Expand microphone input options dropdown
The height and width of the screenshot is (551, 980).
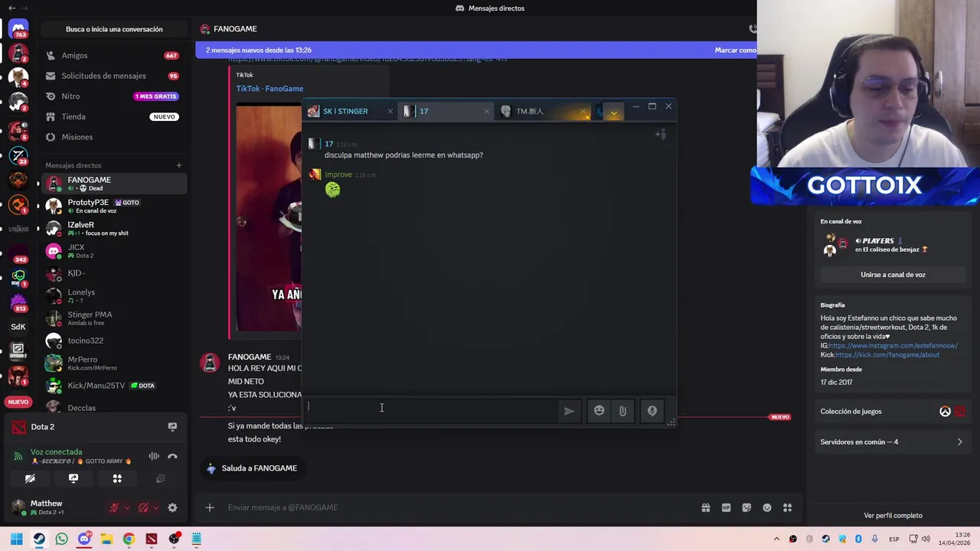point(126,507)
